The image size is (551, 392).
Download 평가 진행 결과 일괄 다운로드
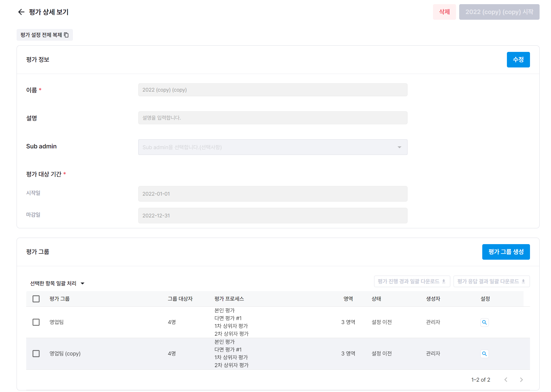point(412,281)
